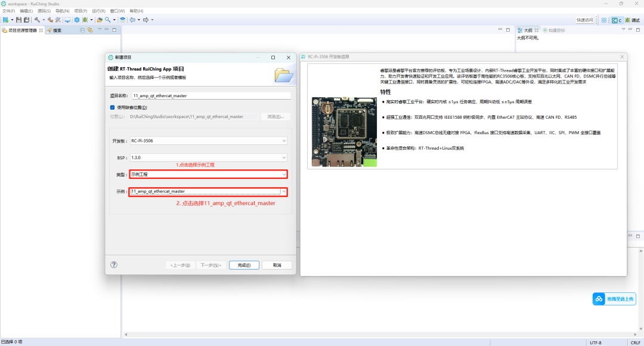Viewport: 644px width, 346px height.
Task: Click the 拖拽至此上传 upload button
Action: [614, 299]
